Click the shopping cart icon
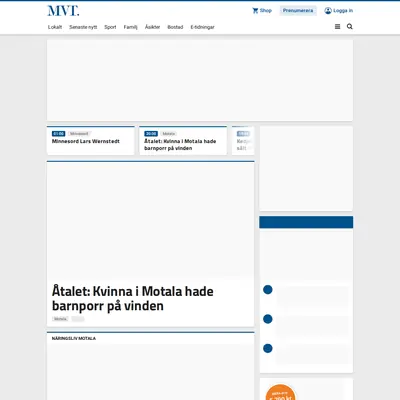This screenshot has height=400, width=400. click(x=255, y=11)
